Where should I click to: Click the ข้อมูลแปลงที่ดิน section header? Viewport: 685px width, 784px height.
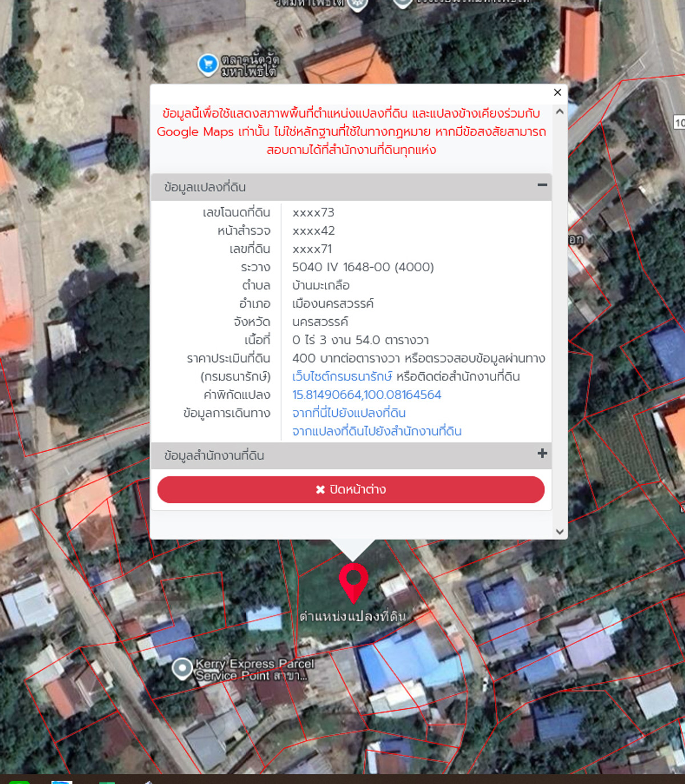pos(351,187)
